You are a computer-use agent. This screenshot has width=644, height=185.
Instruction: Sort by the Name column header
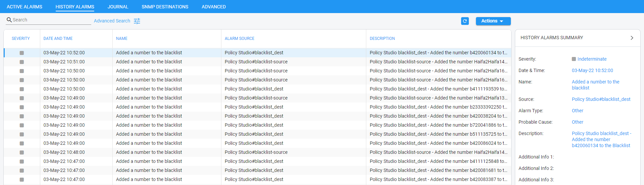tap(122, 39)
